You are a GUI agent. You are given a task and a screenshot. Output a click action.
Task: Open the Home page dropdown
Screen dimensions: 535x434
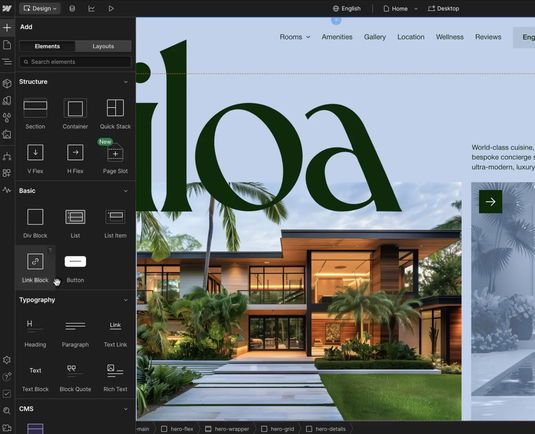(400, 9)
